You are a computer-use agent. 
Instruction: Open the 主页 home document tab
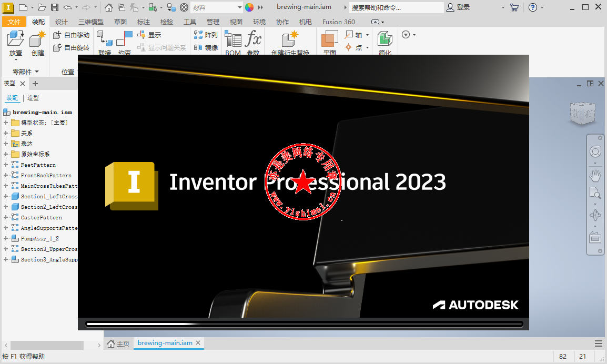pyautogui.click(x=118, y=343)
